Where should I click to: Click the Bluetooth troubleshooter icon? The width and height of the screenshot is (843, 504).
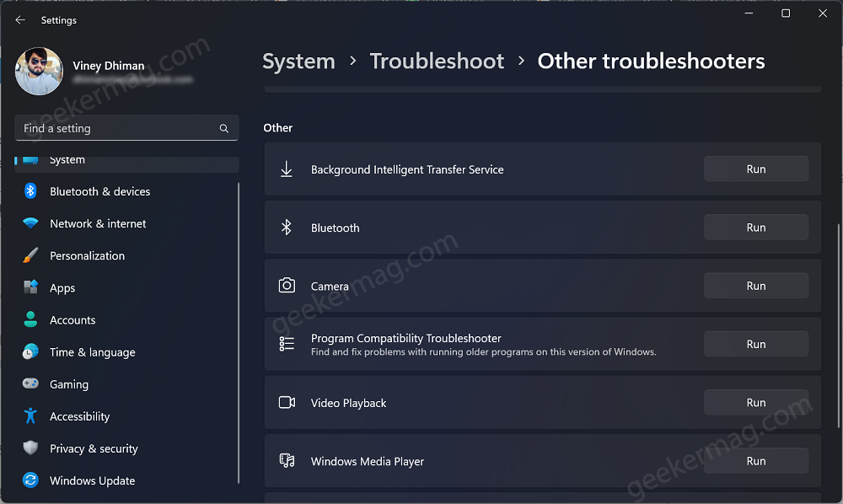(287, 228)
